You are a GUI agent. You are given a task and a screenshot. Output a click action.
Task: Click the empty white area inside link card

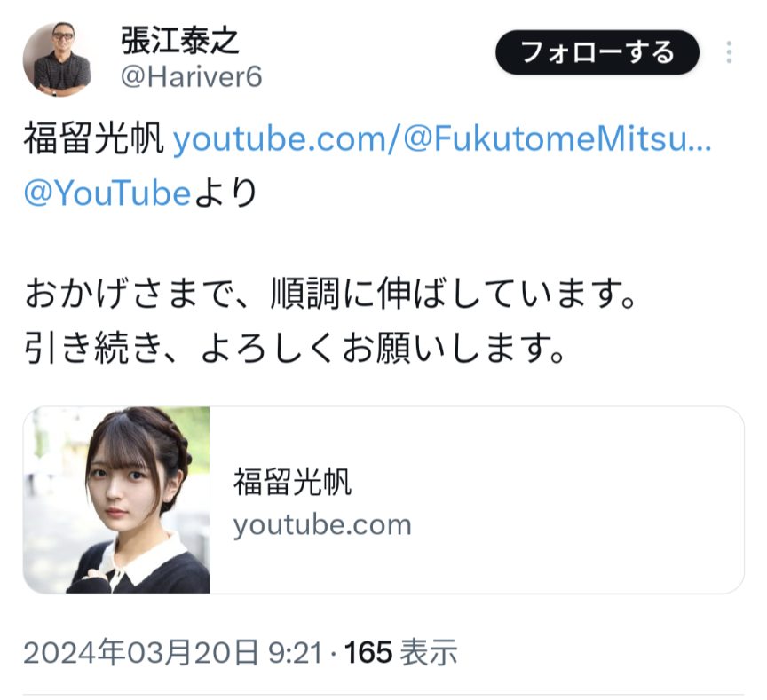[x=577, y=499]
